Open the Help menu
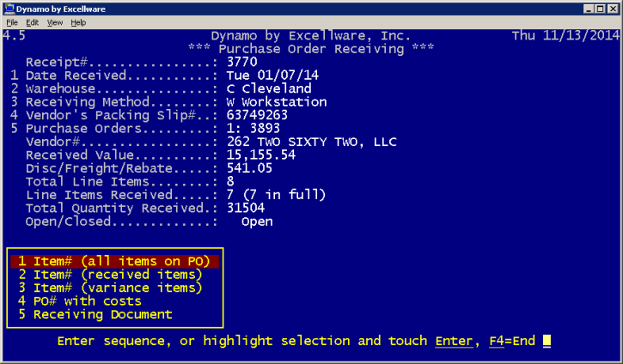This screenshot has height=364, width=623. (x=78, y=22)
